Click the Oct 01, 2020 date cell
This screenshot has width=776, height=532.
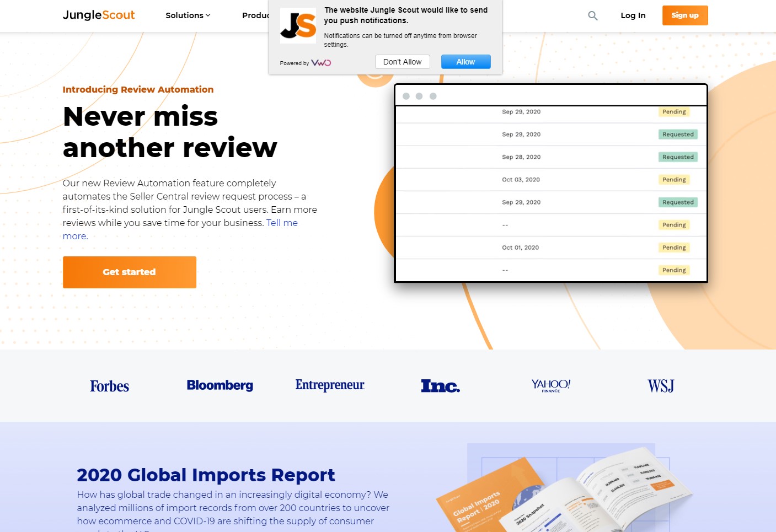(x=520, y=248)
